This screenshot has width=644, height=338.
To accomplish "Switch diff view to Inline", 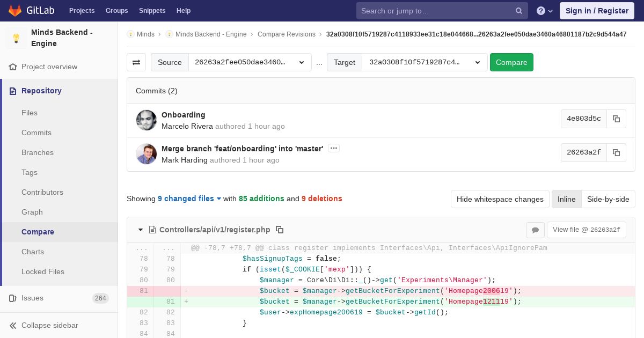I will click(566, 199).
